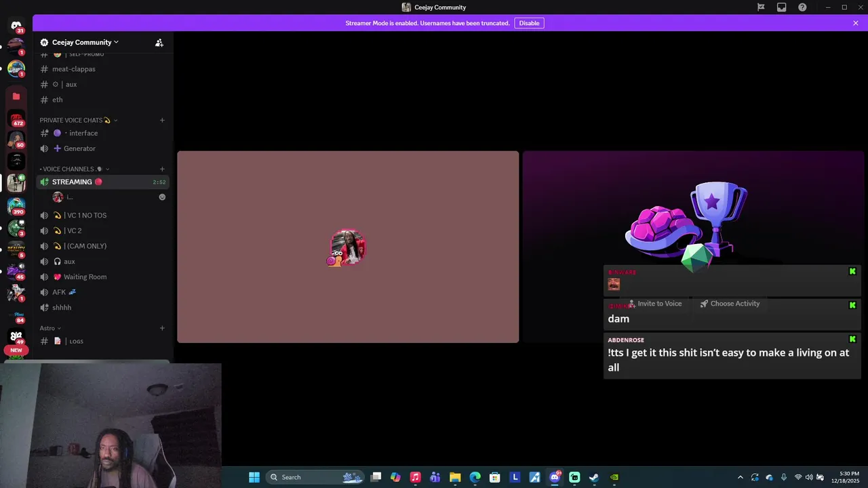Open the Help question mark icon
Image resolution: width=868 pixels, height=488 pixels.
click(802, 7)
